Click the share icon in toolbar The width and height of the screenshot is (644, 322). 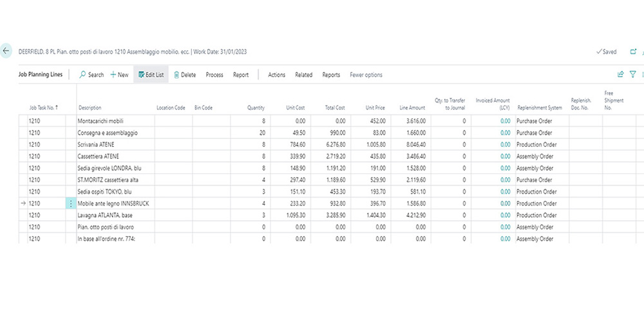(x=620, y=75)
